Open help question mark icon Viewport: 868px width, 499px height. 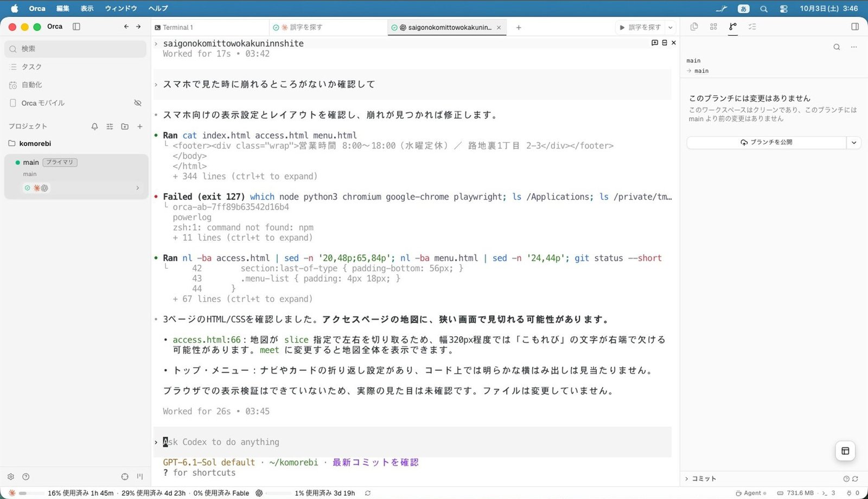pos(25,477)
